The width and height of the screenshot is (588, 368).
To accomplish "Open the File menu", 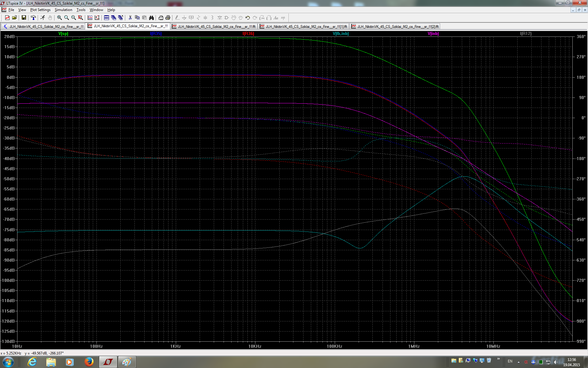I will (x=11, y=10).
